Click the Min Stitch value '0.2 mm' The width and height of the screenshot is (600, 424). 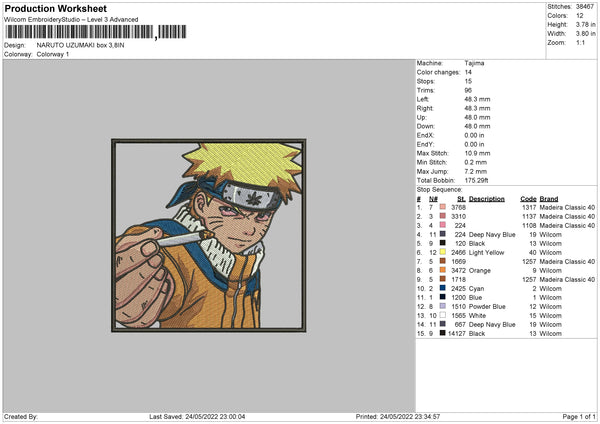(x=476, y=162)
